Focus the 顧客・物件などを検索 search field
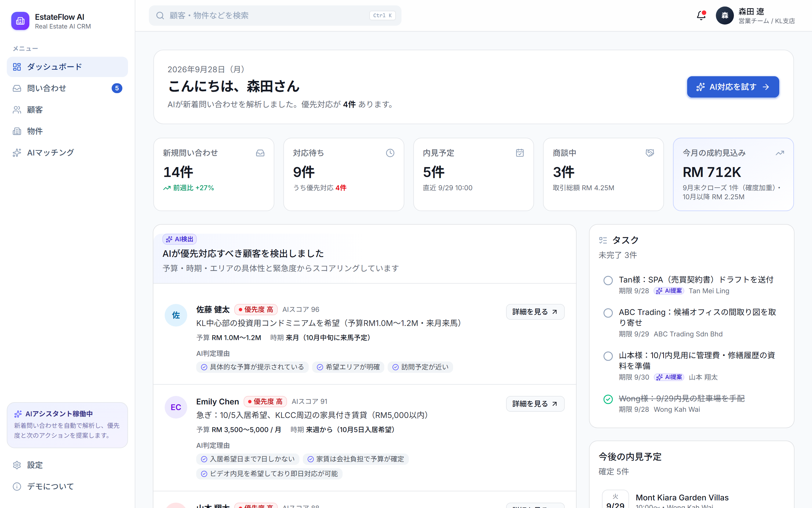 pos(275,16)
